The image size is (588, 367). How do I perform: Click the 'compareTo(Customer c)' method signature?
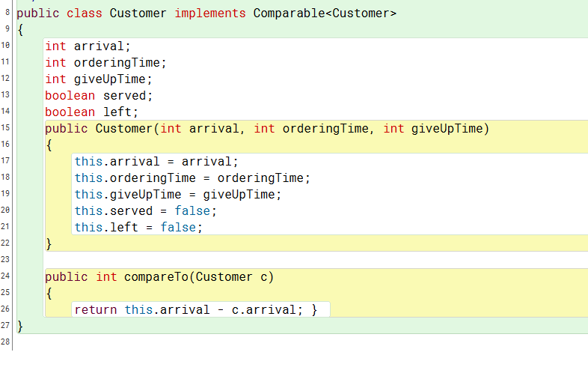(160, 277)
